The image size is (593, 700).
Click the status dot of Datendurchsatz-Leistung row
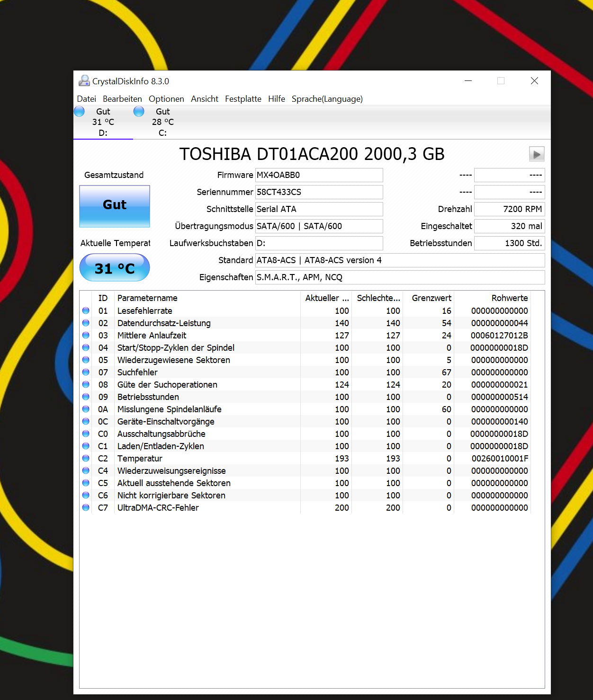click(86, 323)
